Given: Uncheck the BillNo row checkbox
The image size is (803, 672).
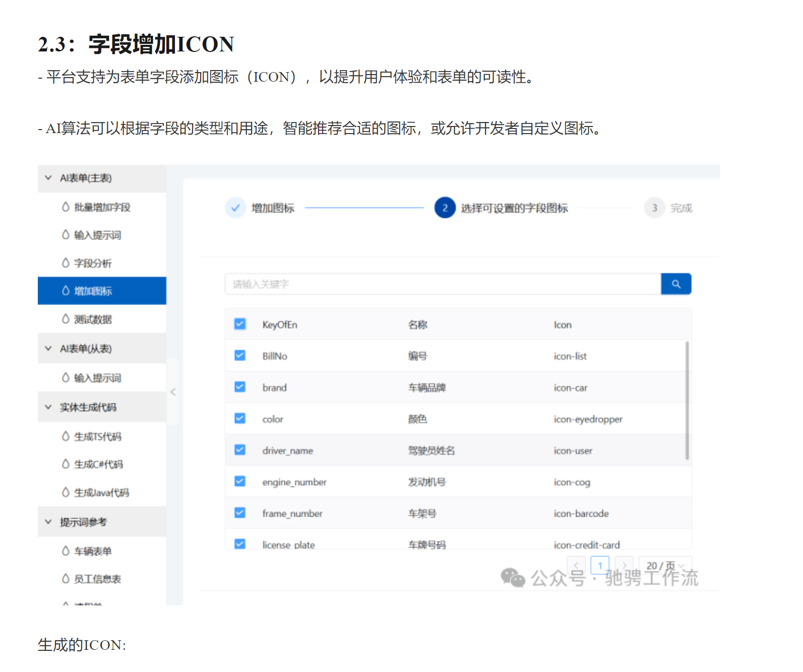Looking at the screenshot, I should click(240, 356).
